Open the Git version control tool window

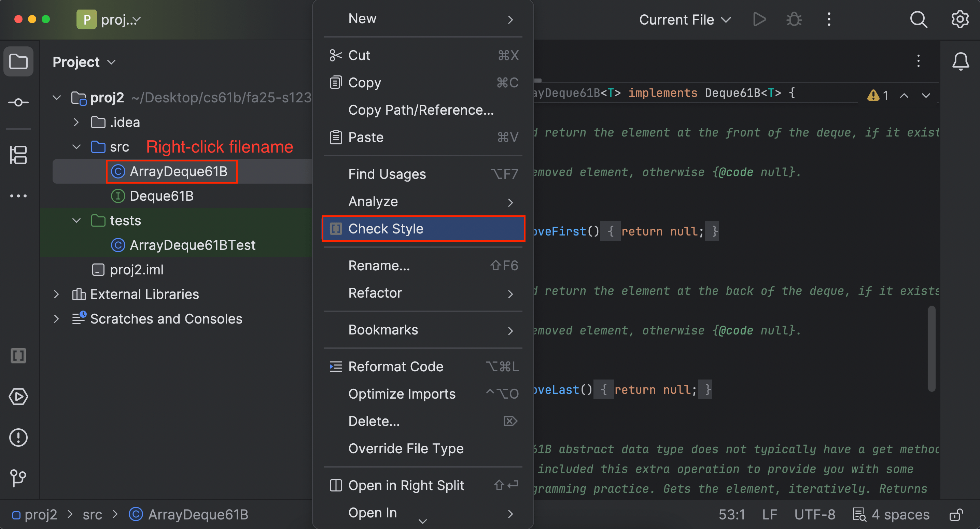[x=18, y=478]
